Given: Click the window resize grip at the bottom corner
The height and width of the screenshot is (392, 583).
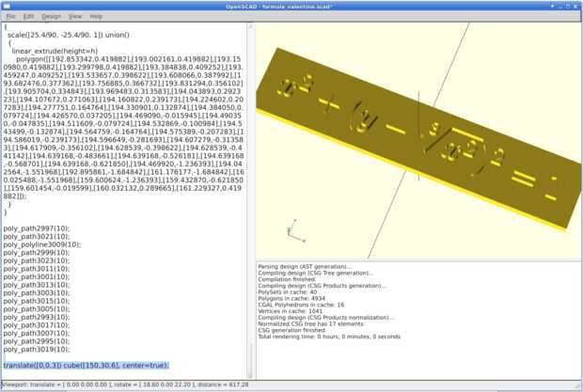Looking at the screenshot, I should pos(579,385).
